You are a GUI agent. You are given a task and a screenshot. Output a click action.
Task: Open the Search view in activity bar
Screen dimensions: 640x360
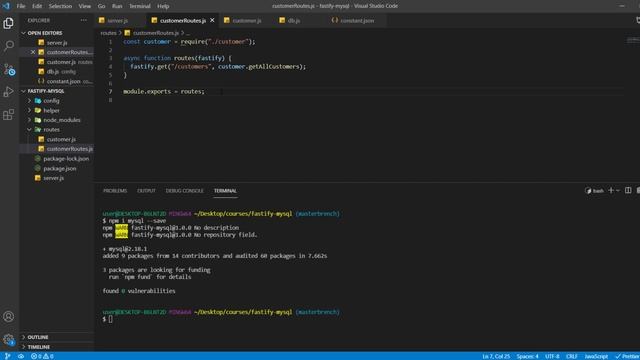coord(9,46)
